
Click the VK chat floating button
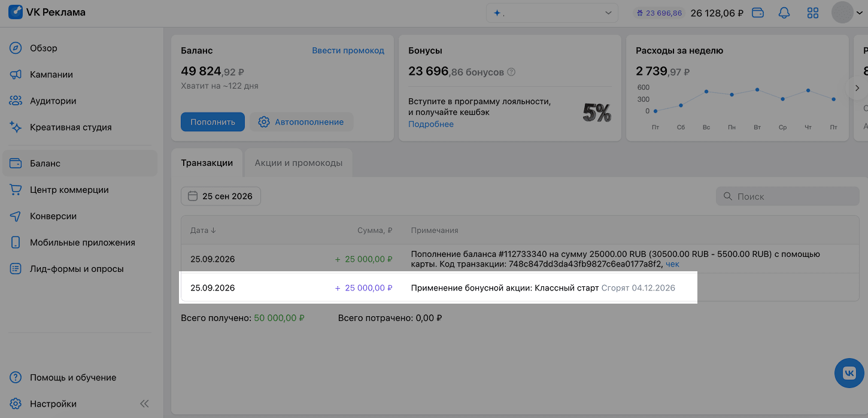(x=849, y=373)
